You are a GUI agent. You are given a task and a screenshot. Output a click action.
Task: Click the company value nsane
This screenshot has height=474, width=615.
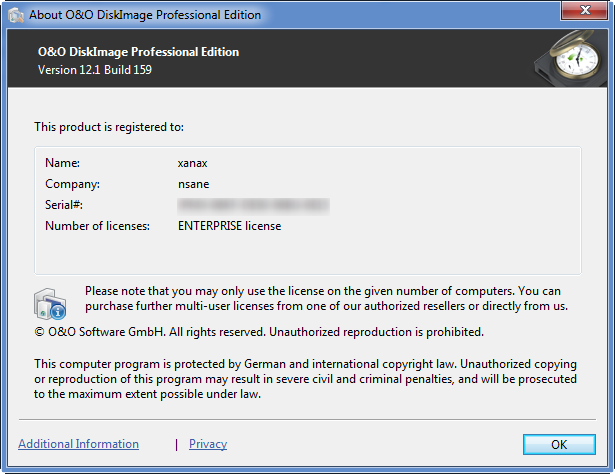coord(194,183)
